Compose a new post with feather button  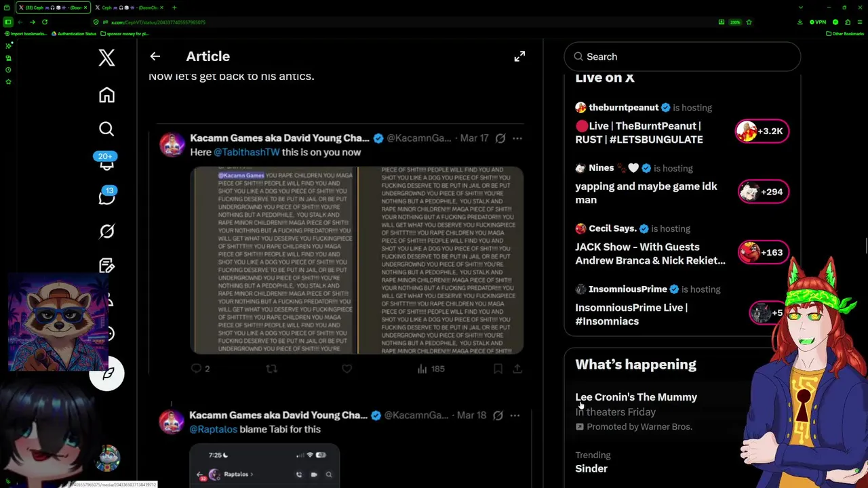107,373
